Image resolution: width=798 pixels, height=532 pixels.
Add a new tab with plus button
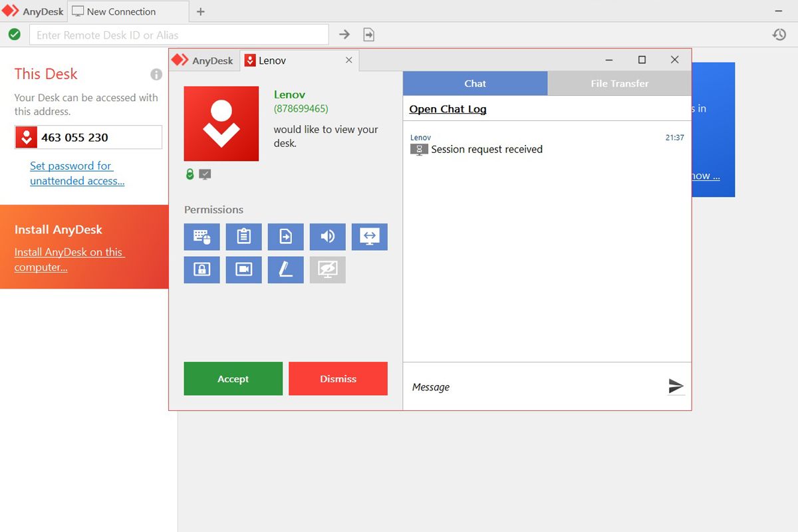point(201,11)
